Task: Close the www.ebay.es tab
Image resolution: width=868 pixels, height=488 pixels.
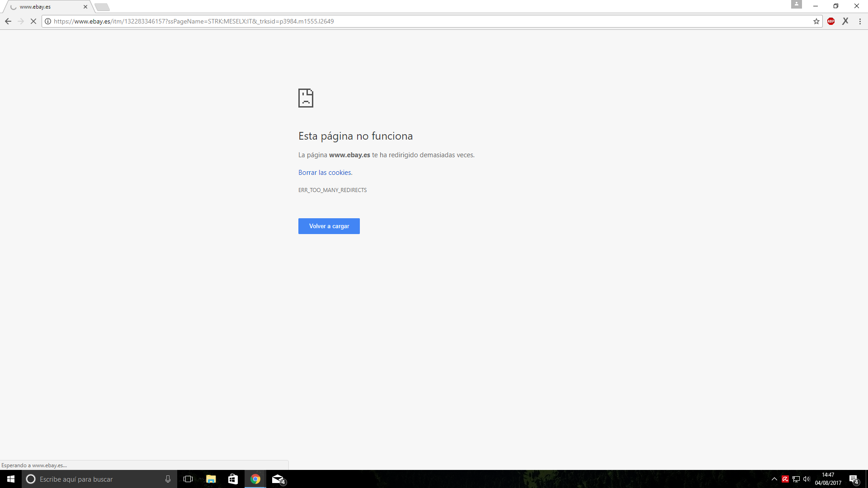Action: pos(85,7)
